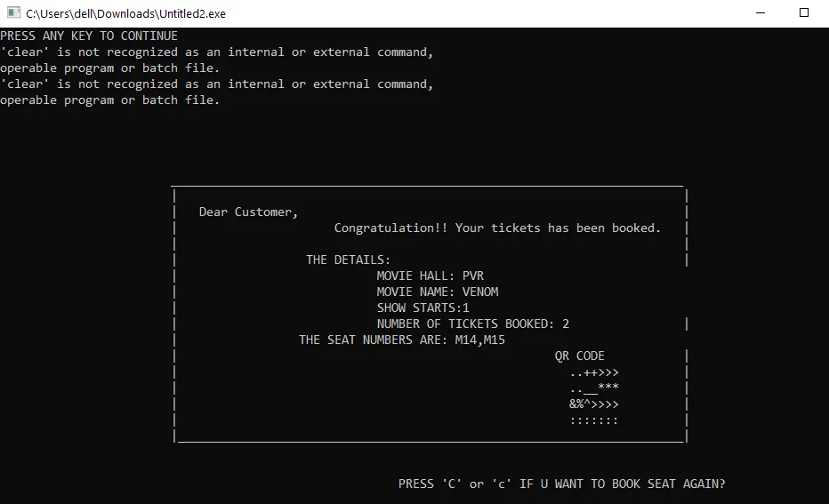
Task: Click the console app icon in title bar
Action: [x=13, y=13]
